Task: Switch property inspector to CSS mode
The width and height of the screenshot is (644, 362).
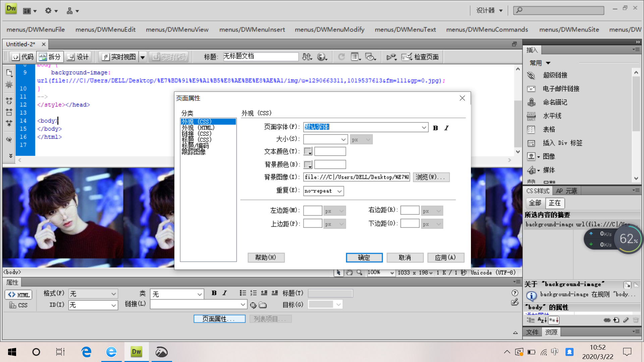Action: pyautogui.click(x=18, y=305)
